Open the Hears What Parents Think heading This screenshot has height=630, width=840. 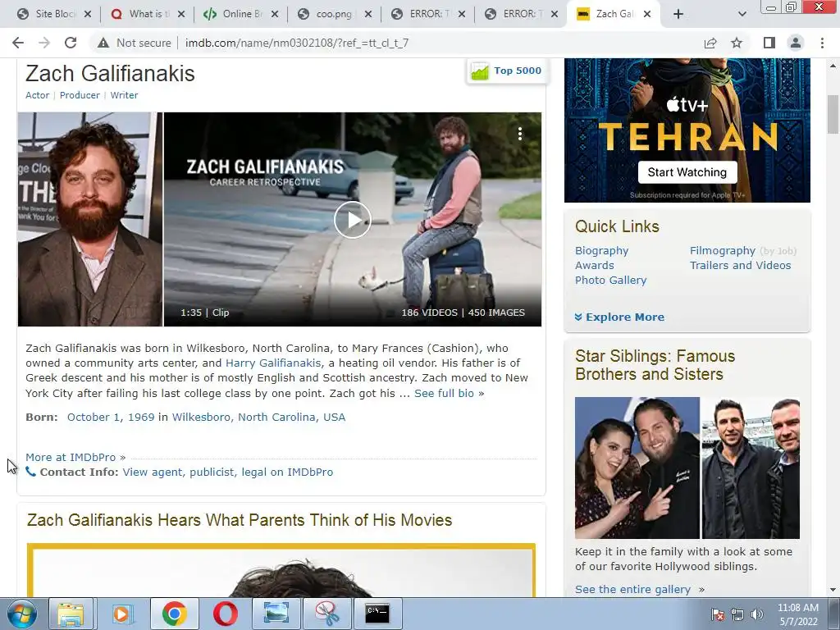[240, 520]
